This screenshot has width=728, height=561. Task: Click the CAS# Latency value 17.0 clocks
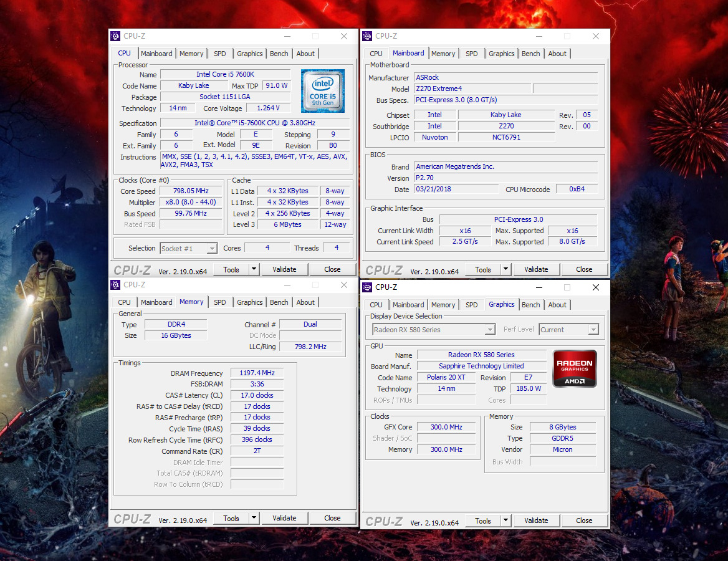(257, 395)
